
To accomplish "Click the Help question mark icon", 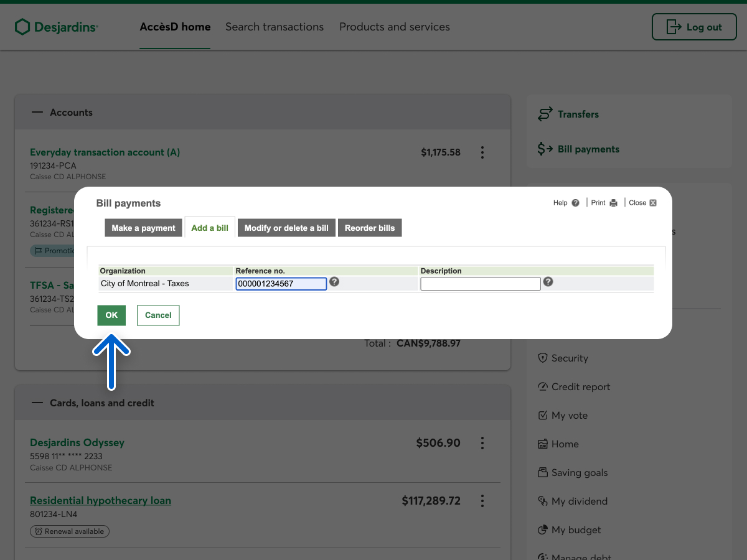I will point(575,203).
